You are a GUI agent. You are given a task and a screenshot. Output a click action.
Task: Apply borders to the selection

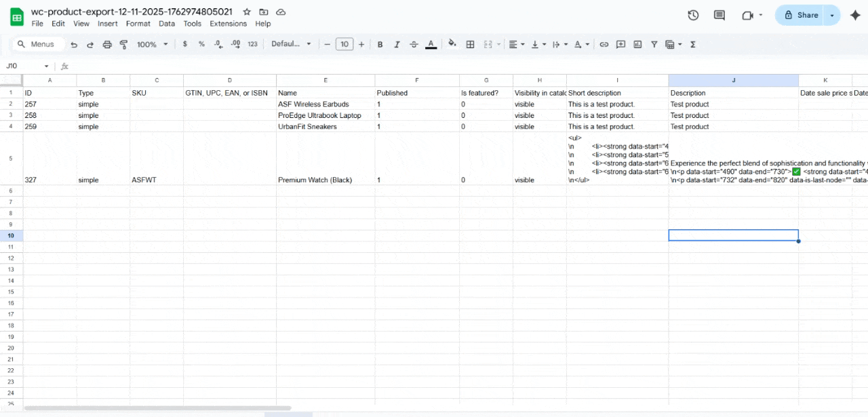pyautogui.click(x=470, y=44)
